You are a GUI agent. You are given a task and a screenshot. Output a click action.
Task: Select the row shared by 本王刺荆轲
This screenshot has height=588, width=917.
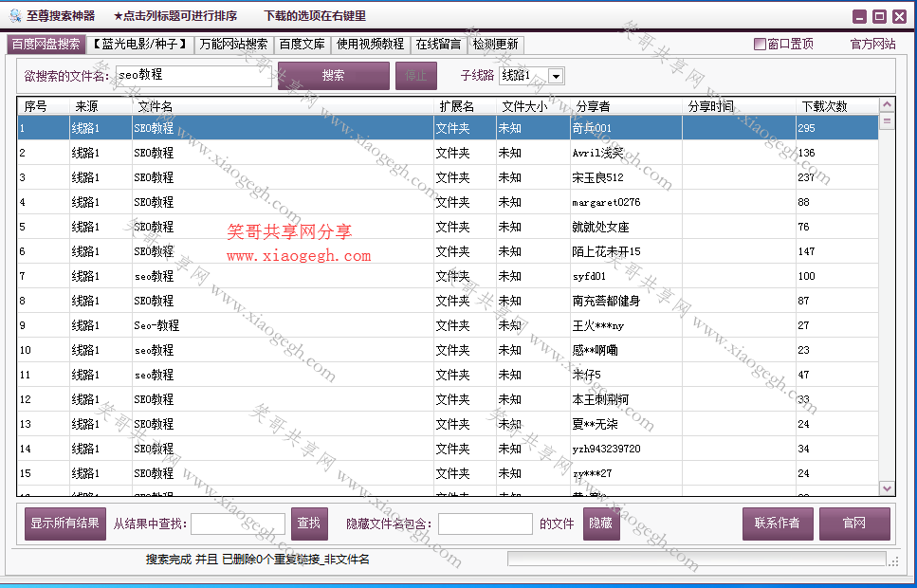pyautogui.click(x=448, y=399)
